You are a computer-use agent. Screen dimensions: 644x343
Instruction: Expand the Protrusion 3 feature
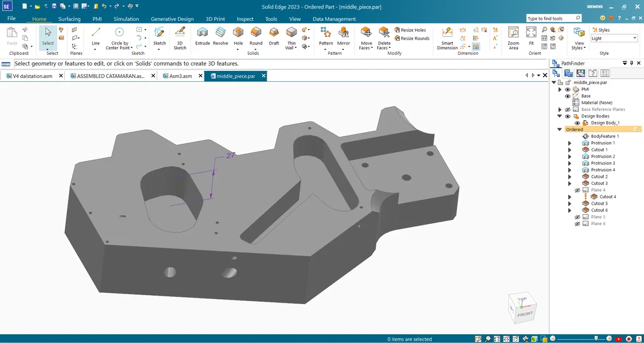point(569,164)
